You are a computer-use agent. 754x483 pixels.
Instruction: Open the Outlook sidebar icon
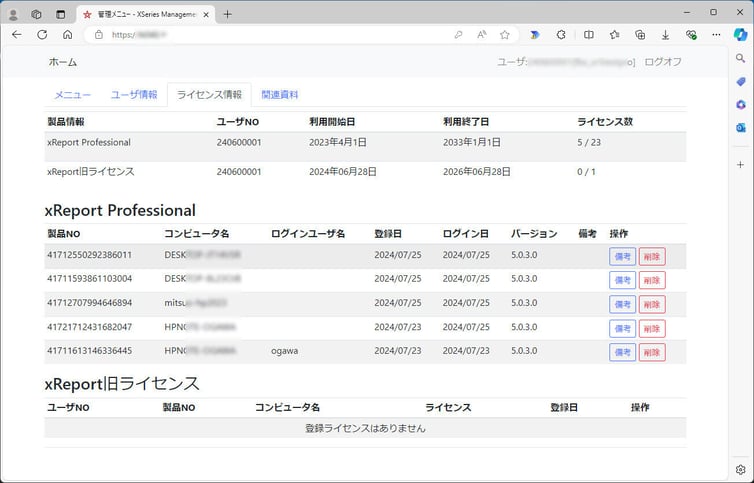(x=741, y=127)
